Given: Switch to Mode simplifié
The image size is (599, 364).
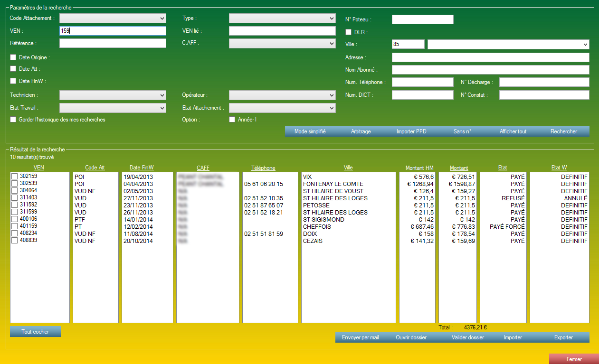Looking at the screenshot, I should tap(310, 131).
